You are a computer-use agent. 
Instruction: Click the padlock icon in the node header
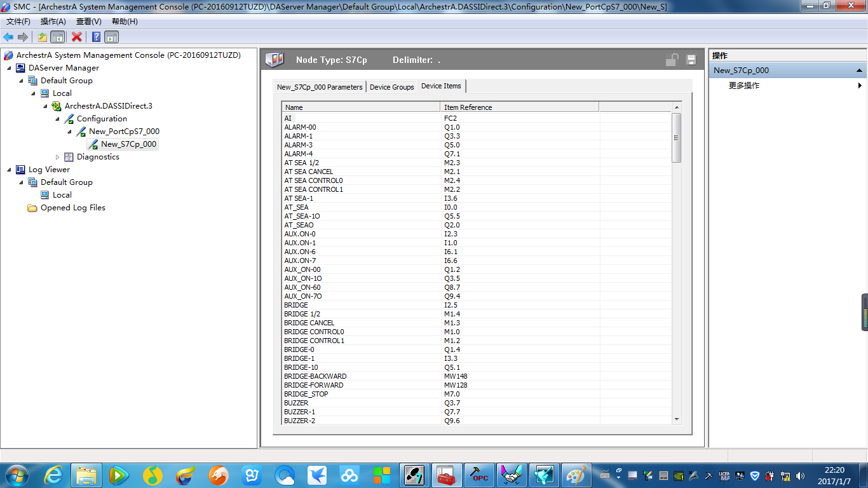point(672,60)
